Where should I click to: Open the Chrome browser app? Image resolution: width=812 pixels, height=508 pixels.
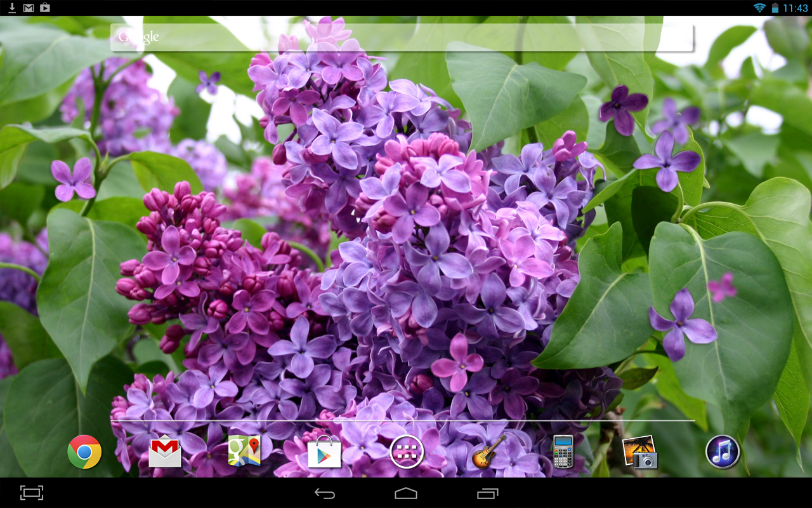[x=84, y=452]
